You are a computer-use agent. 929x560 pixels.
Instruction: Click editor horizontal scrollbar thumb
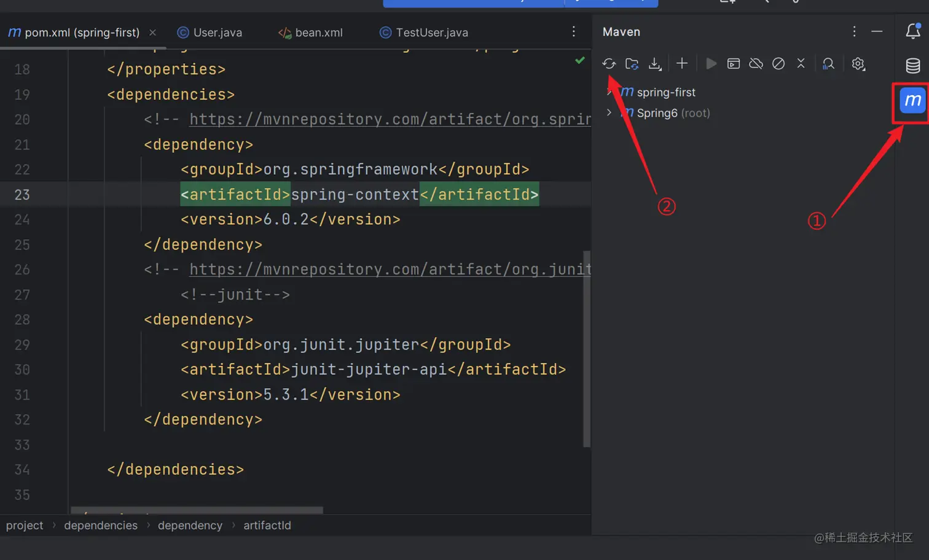[x=197, y=510]
